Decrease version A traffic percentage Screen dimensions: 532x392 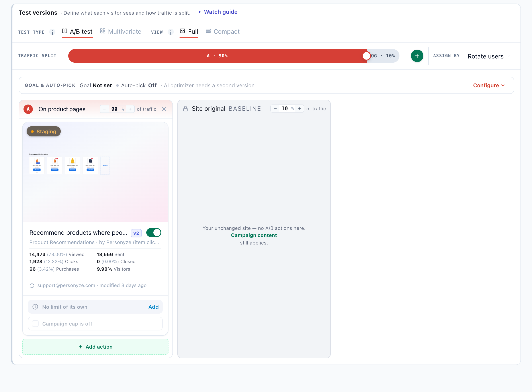coord(104,109)
